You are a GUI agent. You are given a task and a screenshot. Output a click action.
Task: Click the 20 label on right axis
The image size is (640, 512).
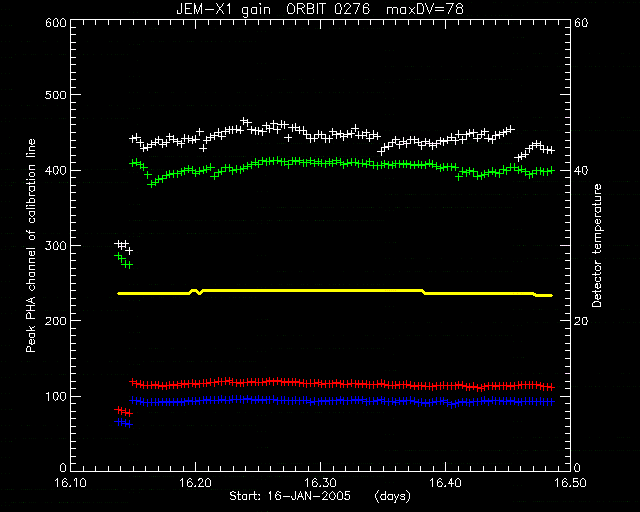(581, 321)
